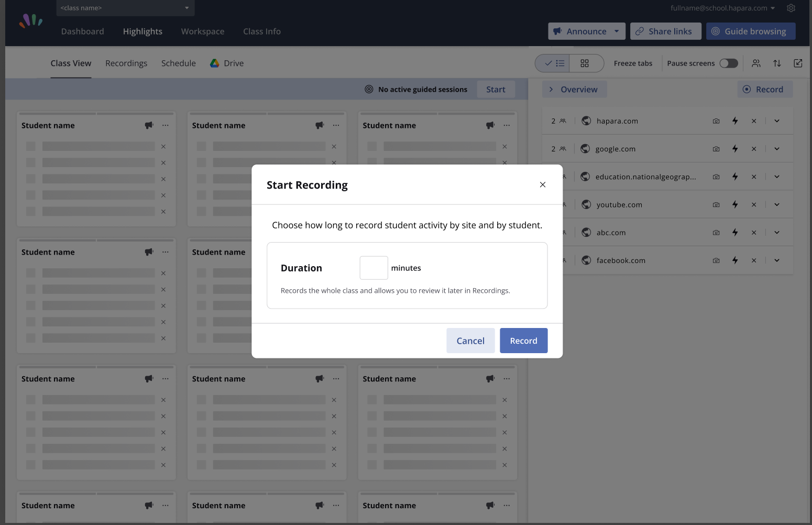Screen dimensions: 812x525
Task: Click the camera snapshot icon for hapara.com
Action: tap(716, 121)
